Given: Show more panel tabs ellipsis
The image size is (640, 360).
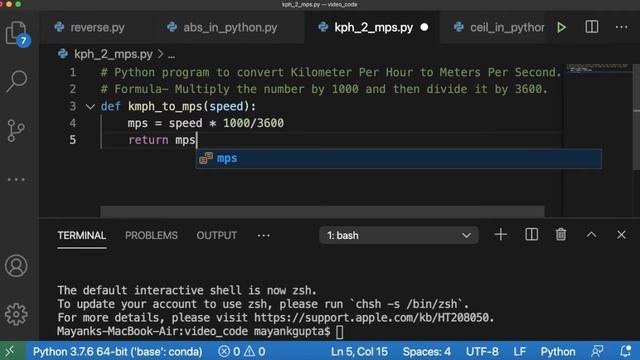Looking at the screenshot, I should point(264,236).
